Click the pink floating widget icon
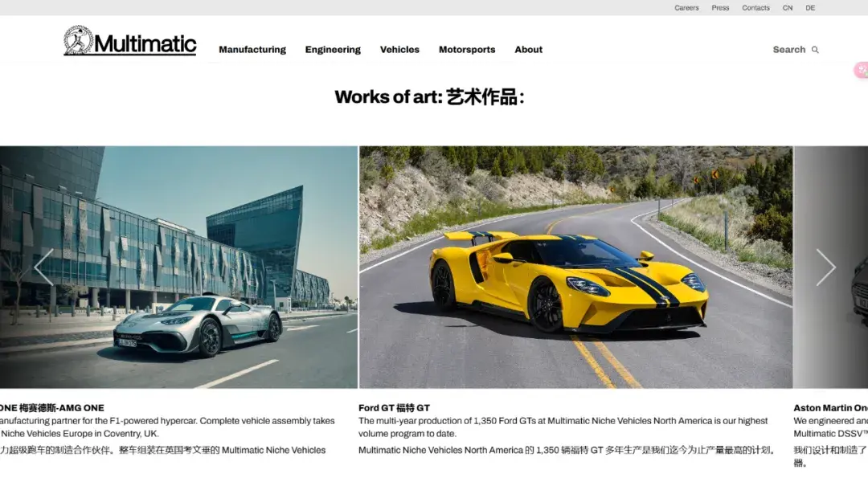This screenshot has width=868, height=494. (861, 70)
